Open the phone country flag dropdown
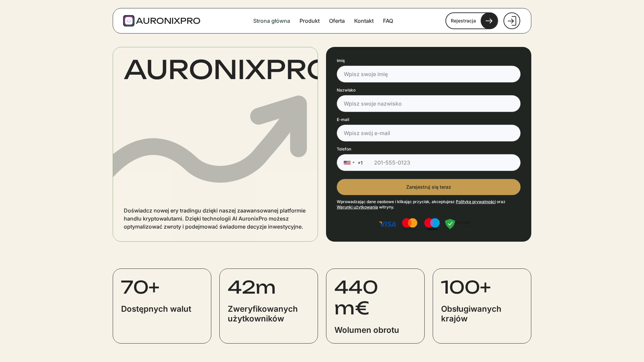This screenshot has height=362, width=644. click(x=349, y=163)
